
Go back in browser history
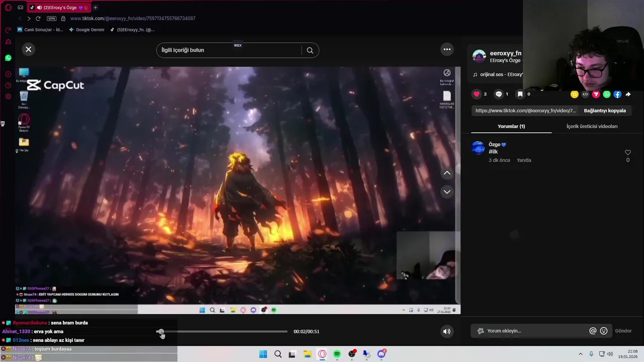coord(20,19)
